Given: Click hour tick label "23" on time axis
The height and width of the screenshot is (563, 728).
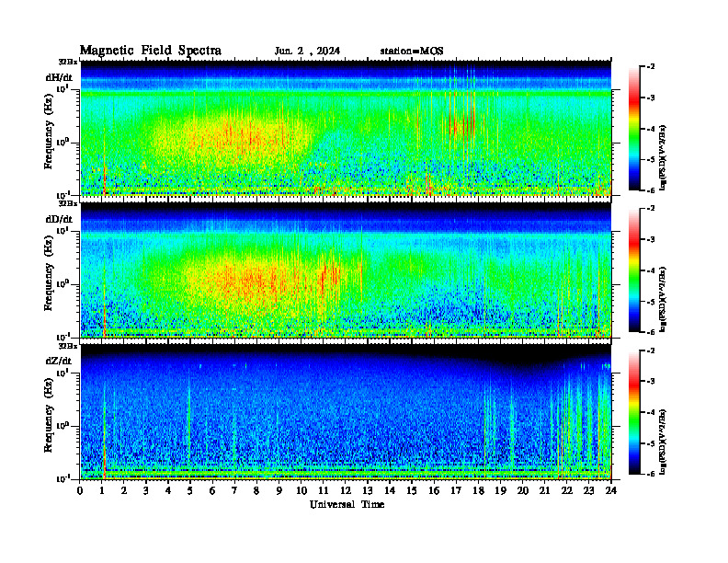Looking at the screenshot, I should (x=588, y=491).
